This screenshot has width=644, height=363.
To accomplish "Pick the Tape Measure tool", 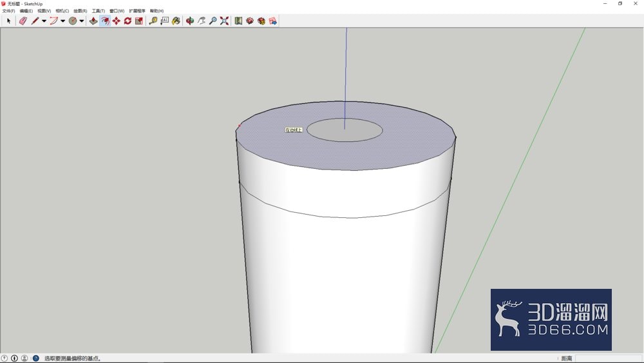I will pos(153,21).
